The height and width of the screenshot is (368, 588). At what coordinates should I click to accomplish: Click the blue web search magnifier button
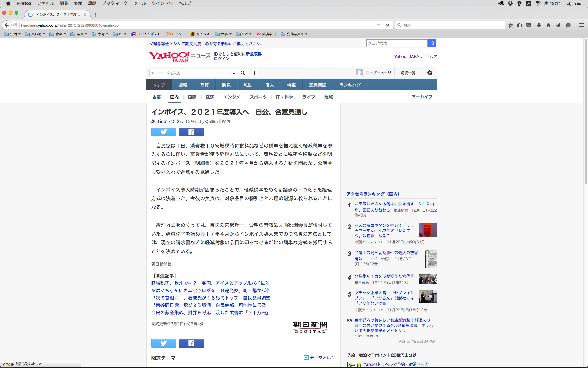click(432, 43)
